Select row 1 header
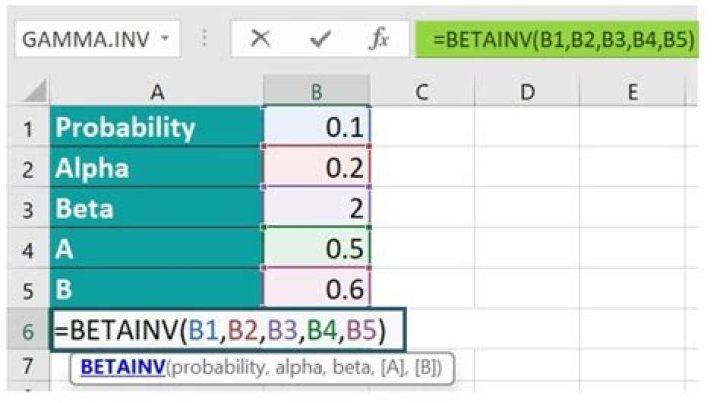Viewport: 720px width, 403px height. [28, 128]
